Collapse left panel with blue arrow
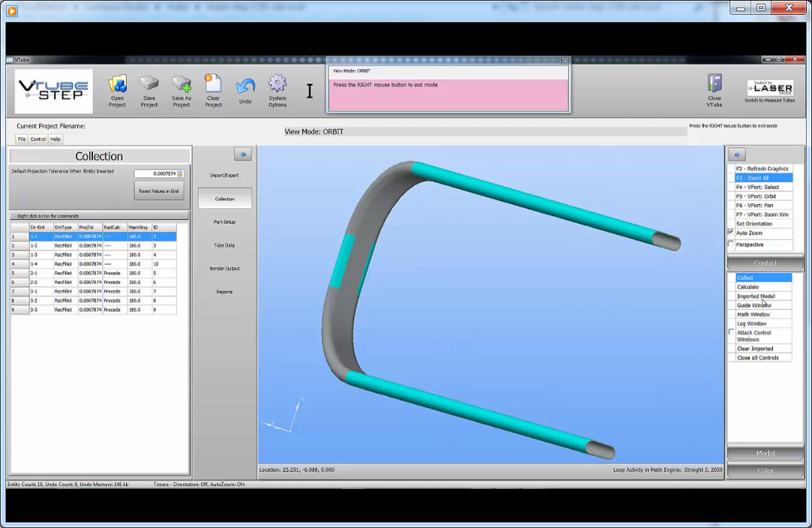 242,154
